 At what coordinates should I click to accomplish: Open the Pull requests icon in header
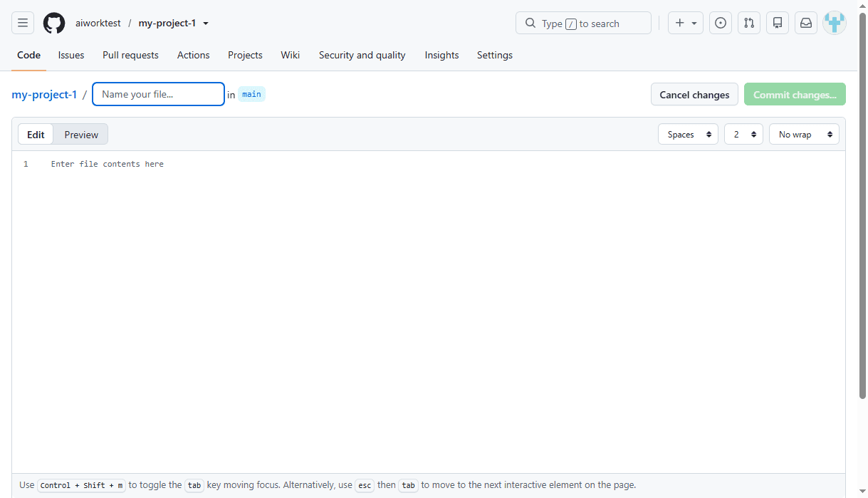point(749,23)
